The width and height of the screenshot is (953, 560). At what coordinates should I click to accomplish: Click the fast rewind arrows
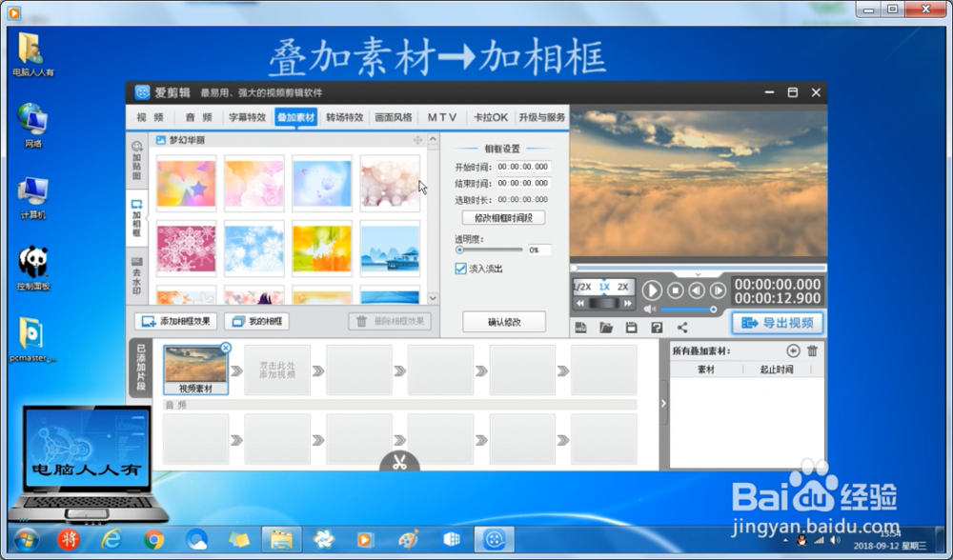click(580, 303)
